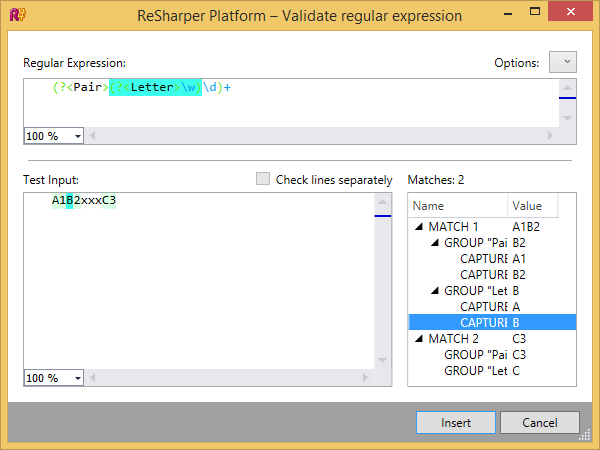Collapse the MATCH 1 tree node
Screen dimensions: 600x450
[x=419, y=227]
